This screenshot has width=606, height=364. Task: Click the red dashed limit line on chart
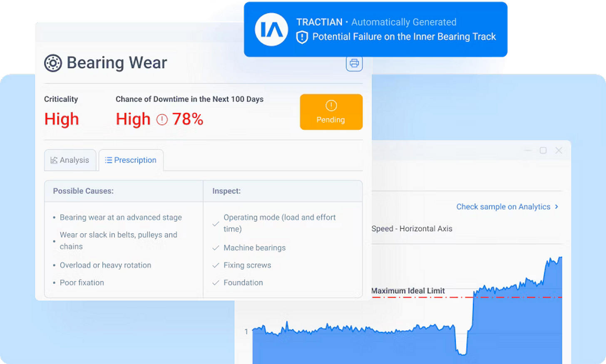click(x=466, y=297)
